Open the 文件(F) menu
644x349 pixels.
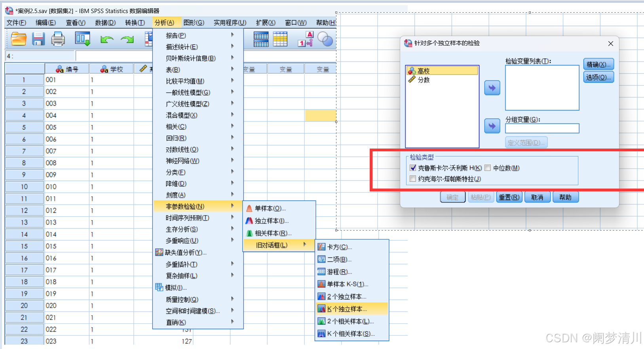tap(17, 23)
